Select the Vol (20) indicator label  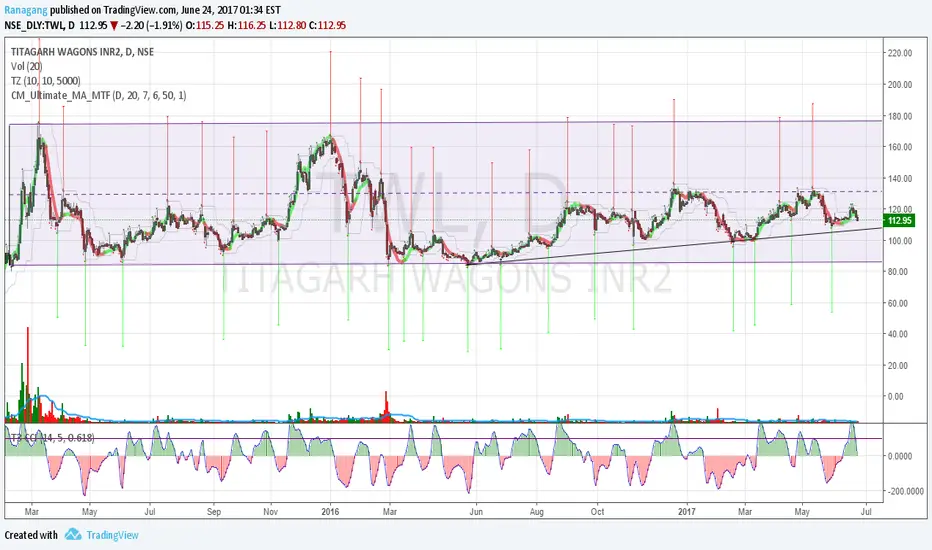[x=26, y=66]
